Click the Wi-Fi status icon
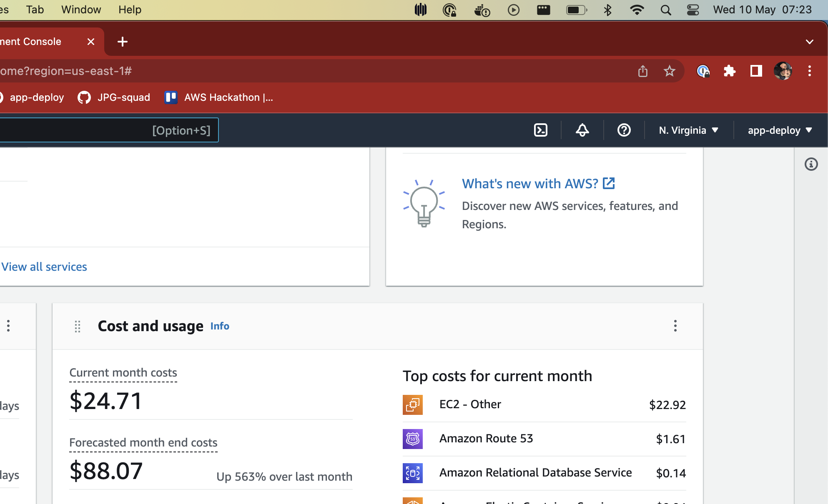The image size is (828, 504). pyautogui.click(x=637, y=10)
